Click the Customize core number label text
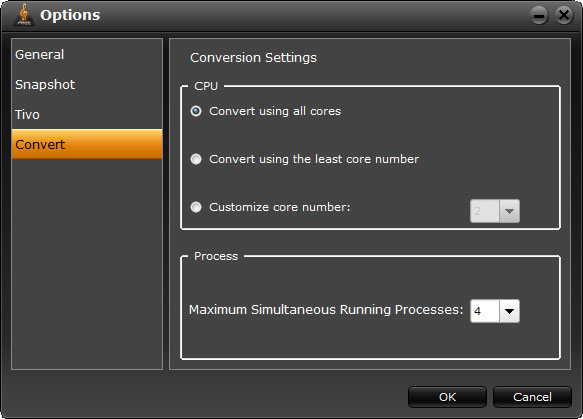Screen dimensions: 583x419 [x=280, y=207]
